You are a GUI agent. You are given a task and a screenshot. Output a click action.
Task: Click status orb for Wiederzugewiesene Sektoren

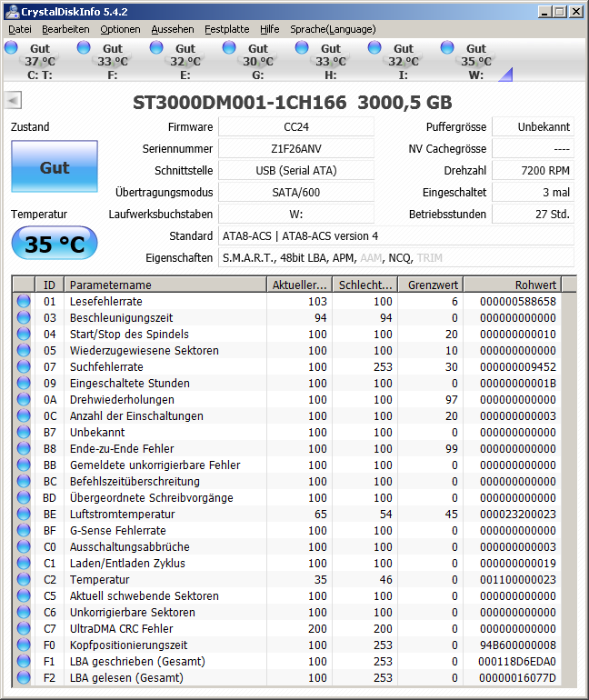pyautogui.click(x=24, y=350)
